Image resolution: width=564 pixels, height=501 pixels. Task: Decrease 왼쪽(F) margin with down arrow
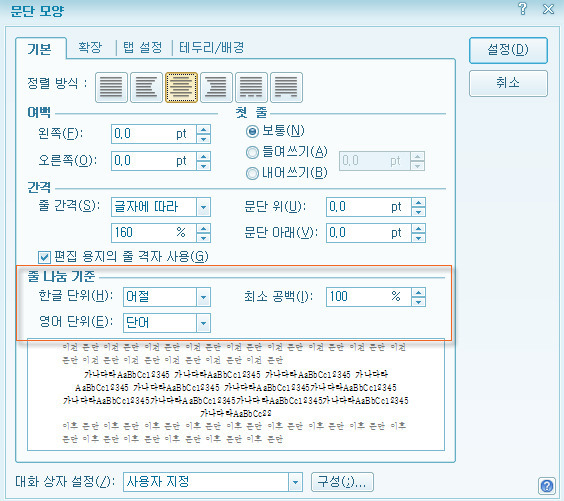(x=204, y=139)
